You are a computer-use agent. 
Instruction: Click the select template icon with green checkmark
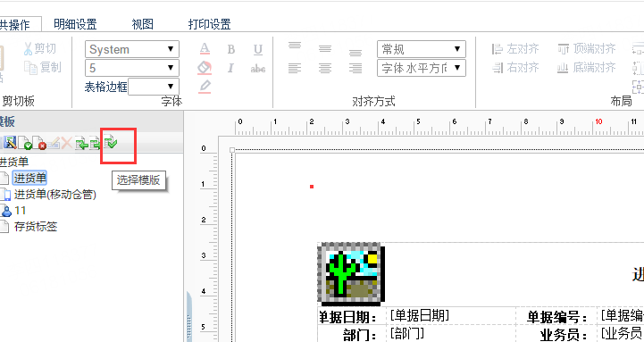110,143
